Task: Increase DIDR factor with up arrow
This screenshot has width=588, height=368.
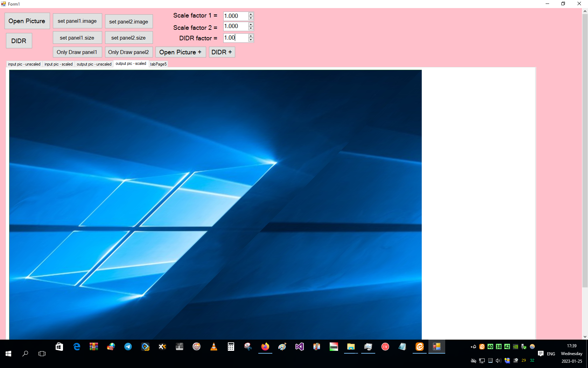Action: (x=251, y=36)
